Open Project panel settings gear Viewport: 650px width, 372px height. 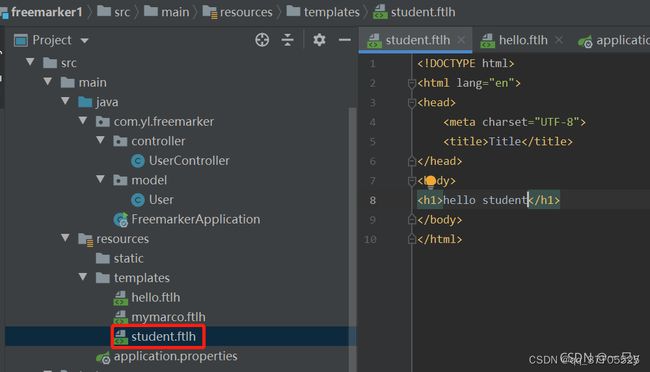click(x=319, y=40)
